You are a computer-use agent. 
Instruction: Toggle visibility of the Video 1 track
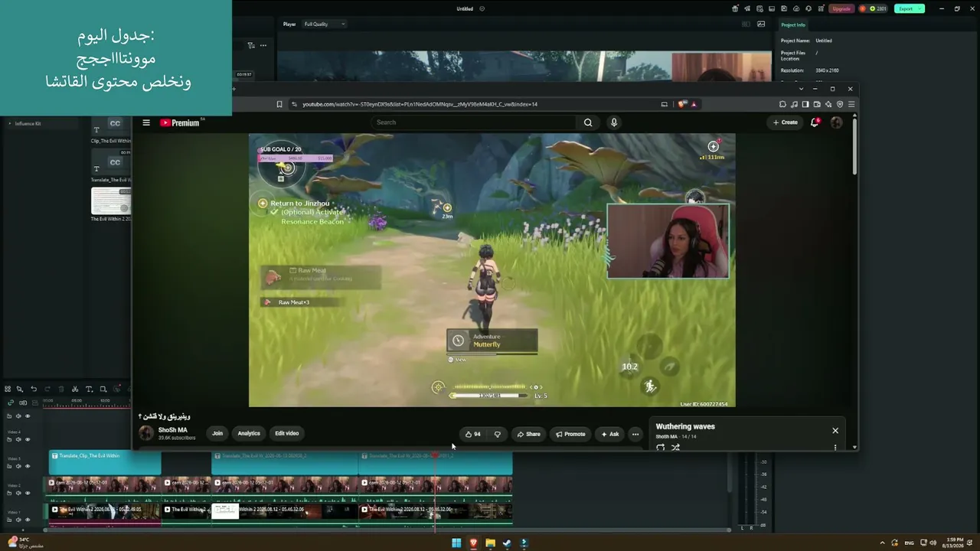(x=28, y=520)
